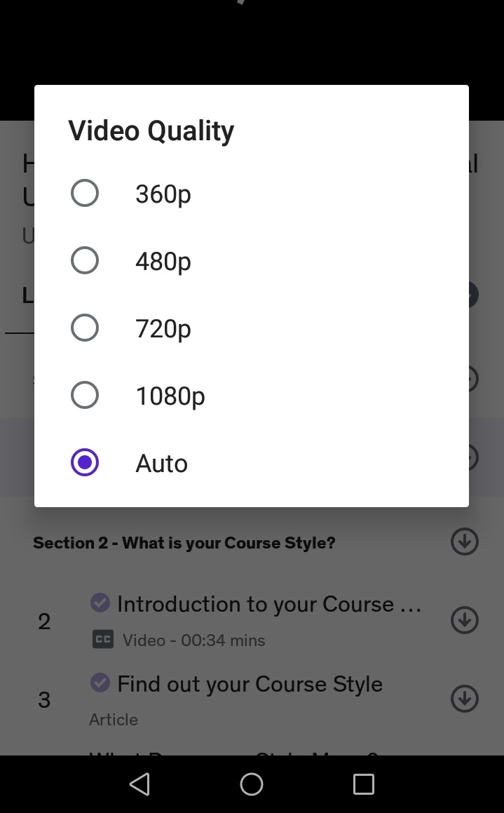Tap the CC closed captions icon
The image size is (504, 813).
[103, 640]
